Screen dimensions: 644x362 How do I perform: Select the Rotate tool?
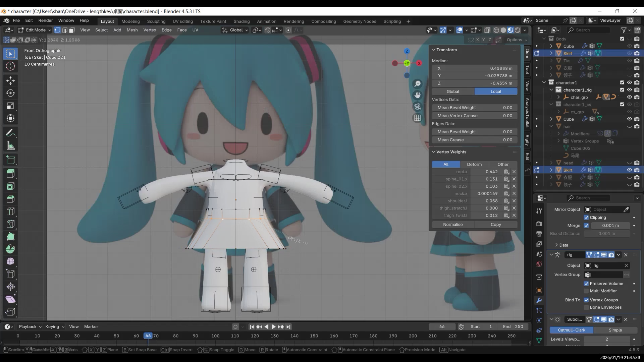click(10, 93)
